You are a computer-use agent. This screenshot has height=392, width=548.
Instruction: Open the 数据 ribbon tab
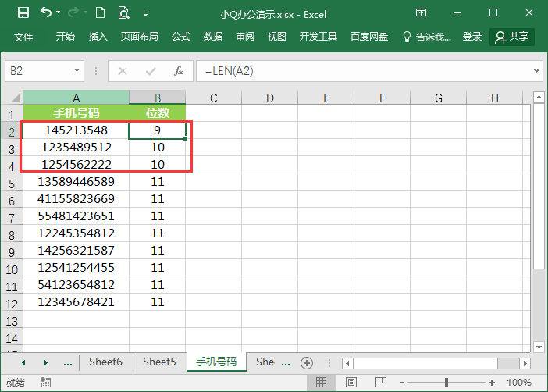213,37
